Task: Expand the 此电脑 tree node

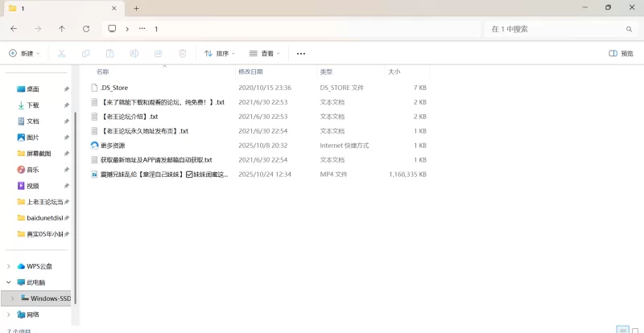Action: pyautogui.click(x=9, y=282)
